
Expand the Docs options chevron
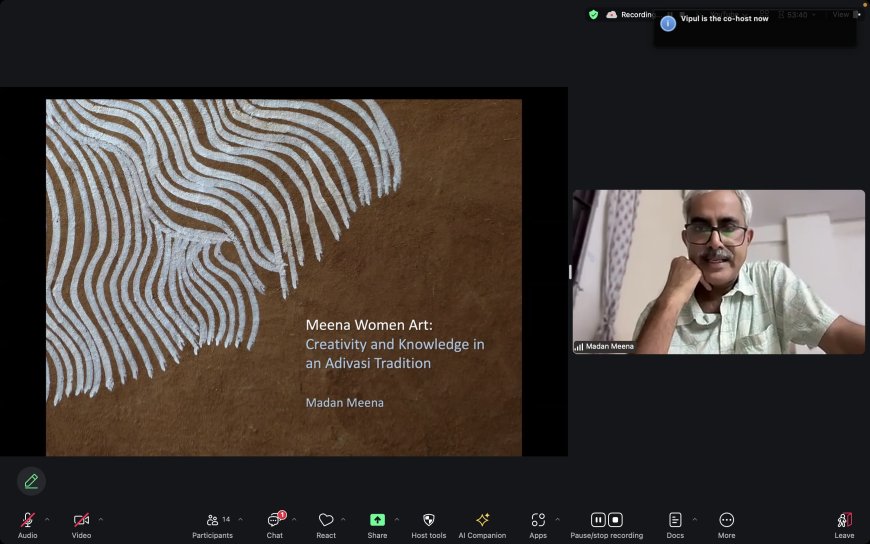695,520
